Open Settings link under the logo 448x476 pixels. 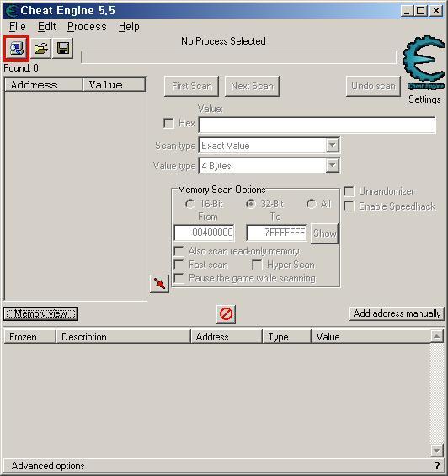[424, 99]
